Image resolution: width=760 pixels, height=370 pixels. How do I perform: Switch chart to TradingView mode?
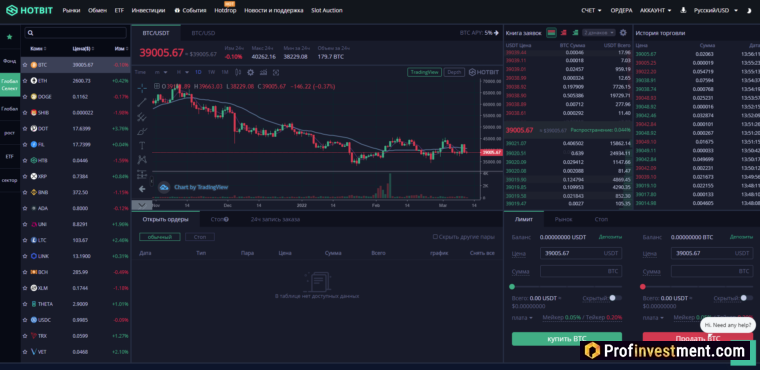tap(424, 72)
